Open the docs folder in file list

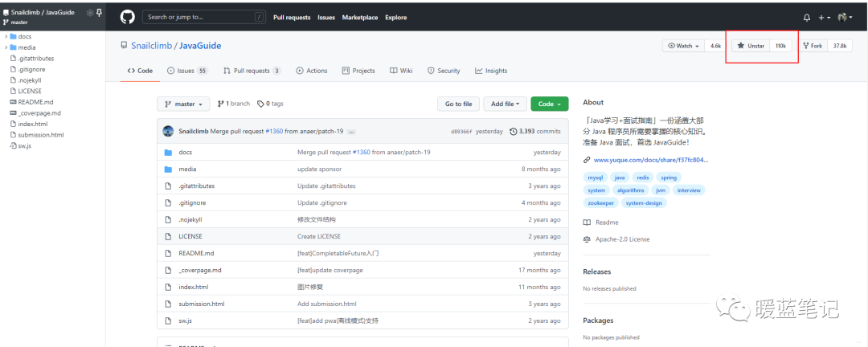coord(185,152)
